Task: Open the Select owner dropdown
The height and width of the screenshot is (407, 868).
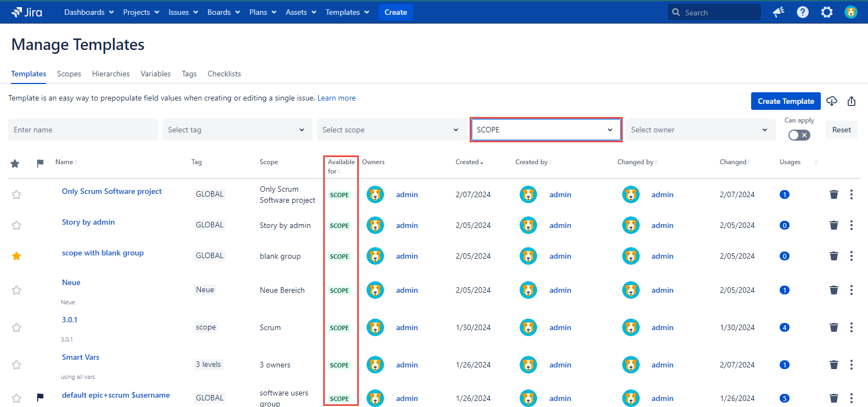Action: coord(700,130)
